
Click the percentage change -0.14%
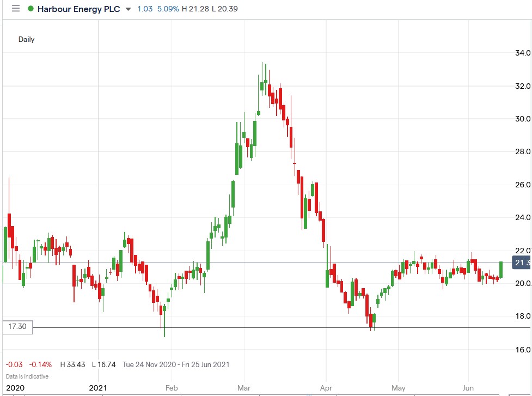click(39, 364)
